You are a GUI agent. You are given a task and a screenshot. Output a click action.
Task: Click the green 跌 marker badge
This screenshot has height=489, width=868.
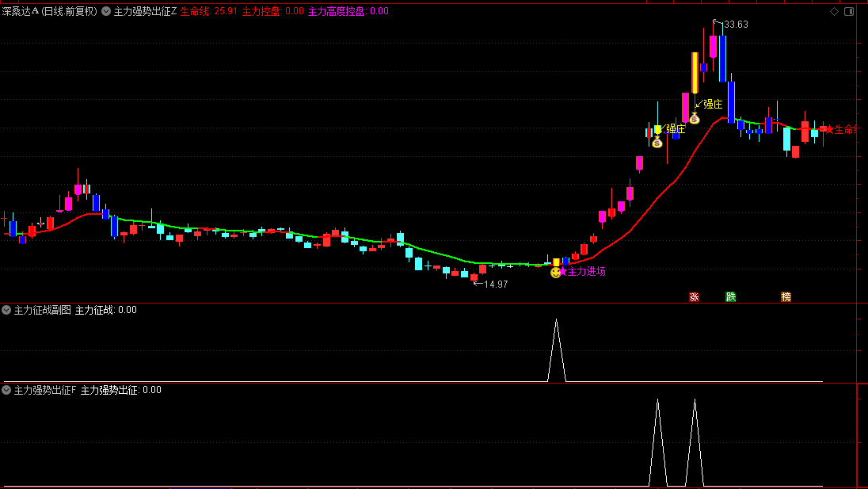731,297
